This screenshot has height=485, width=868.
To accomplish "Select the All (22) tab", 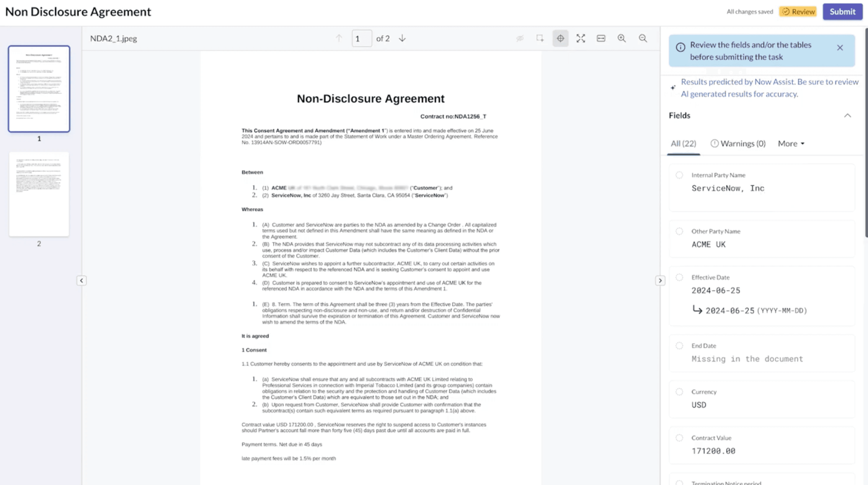I will 683,144.
